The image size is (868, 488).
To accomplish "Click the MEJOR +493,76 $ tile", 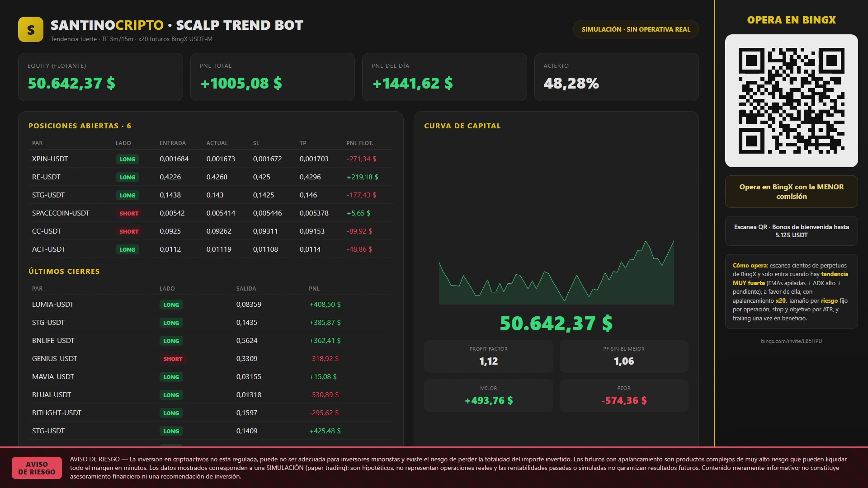I will pyautogui.click(x=488, y=395).
